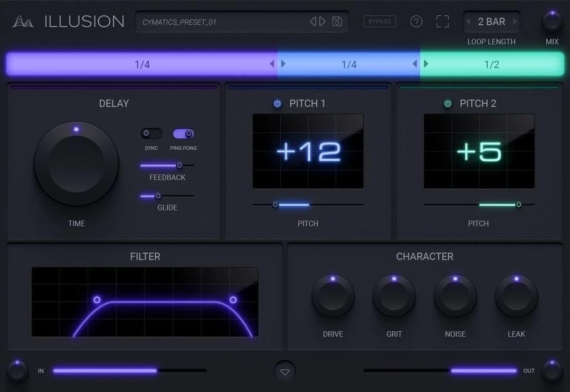Load the previous preset arrow

313,22
